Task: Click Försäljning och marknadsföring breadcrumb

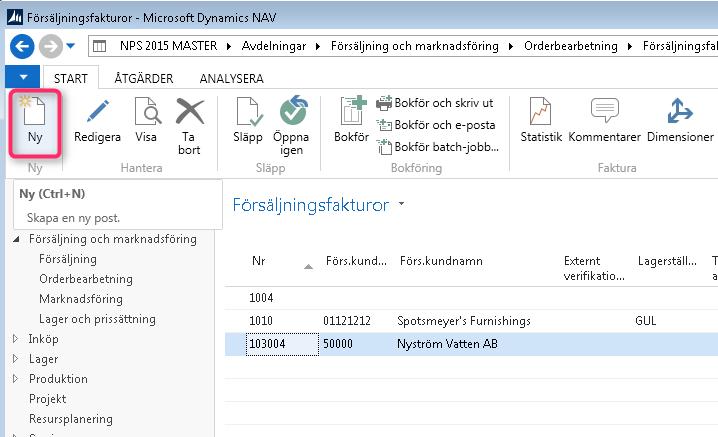Action: [414, 46]
